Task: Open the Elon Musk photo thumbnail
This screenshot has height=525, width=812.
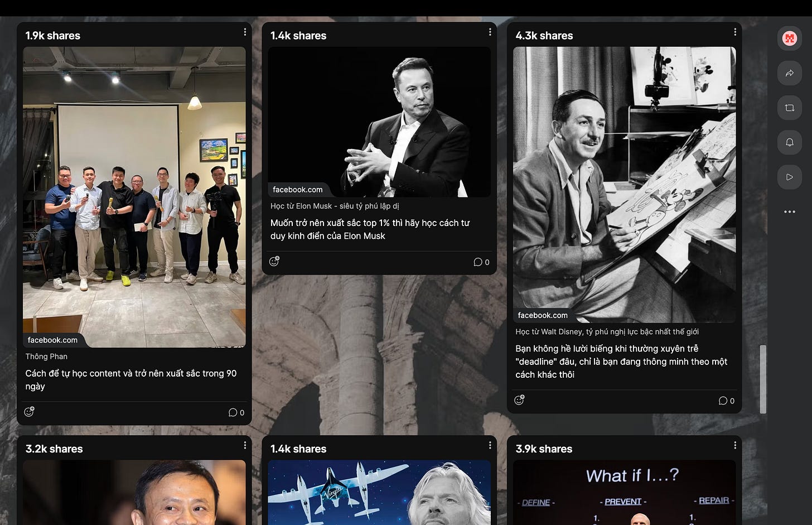Action: pyautogui.click(x=379, y=122)
